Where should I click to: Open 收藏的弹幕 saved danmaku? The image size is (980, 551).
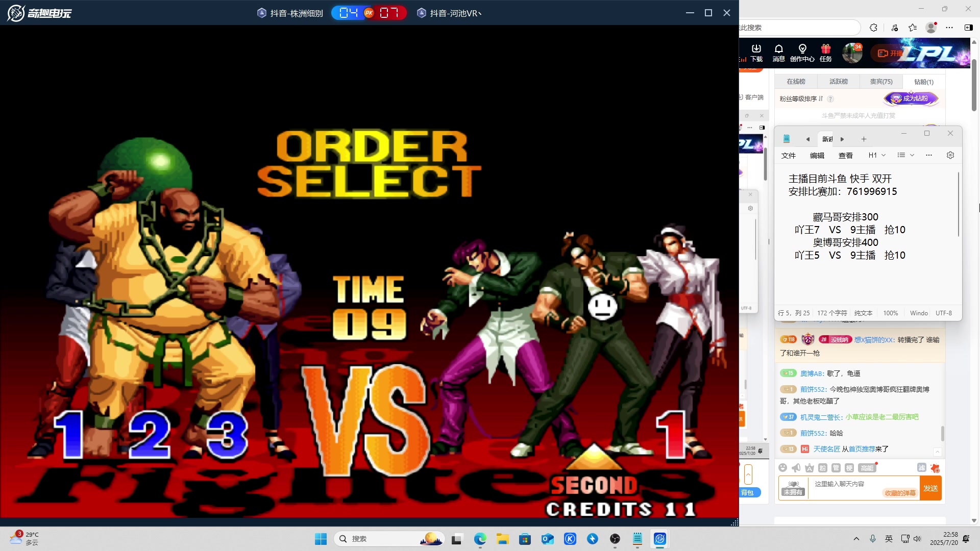[900, 493]
